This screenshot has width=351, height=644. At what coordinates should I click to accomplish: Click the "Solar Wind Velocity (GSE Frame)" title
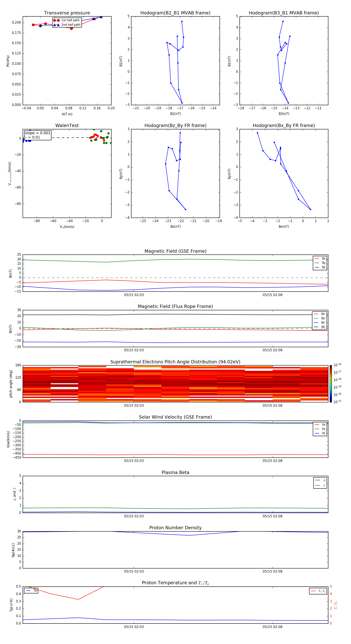[x=175, y=417]
